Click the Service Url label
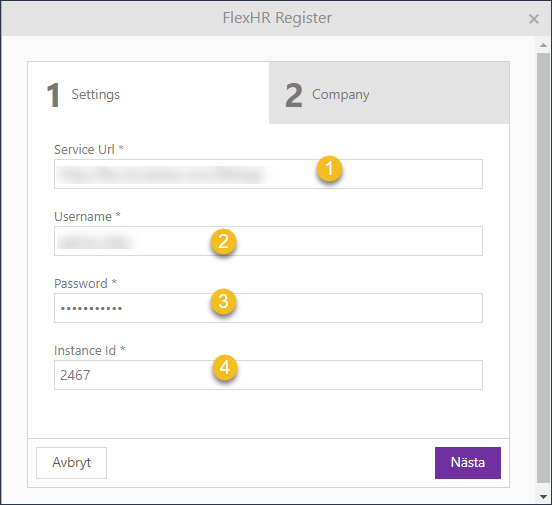 coord(84,150)
